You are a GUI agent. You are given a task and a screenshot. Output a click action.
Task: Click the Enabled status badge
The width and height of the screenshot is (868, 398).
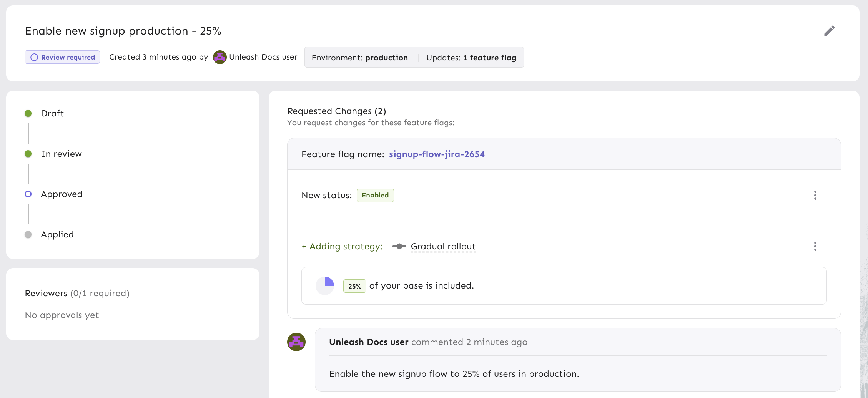click(375, 195)
